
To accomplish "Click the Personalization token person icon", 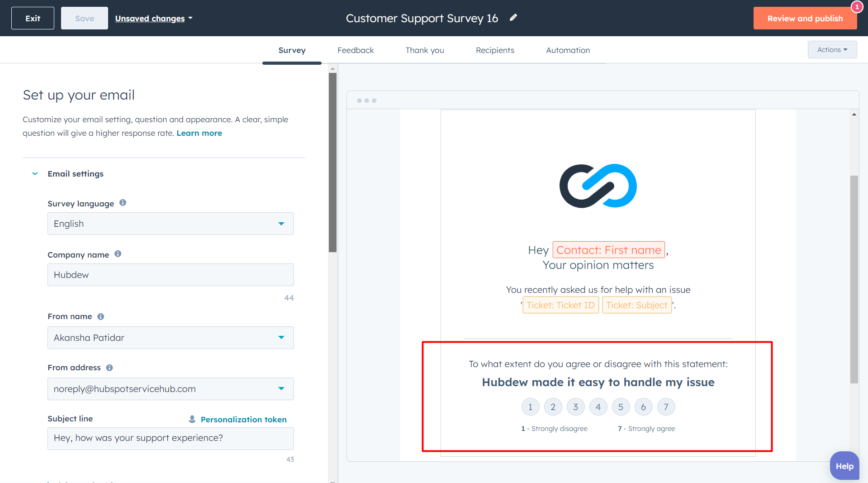I will 192,419.
